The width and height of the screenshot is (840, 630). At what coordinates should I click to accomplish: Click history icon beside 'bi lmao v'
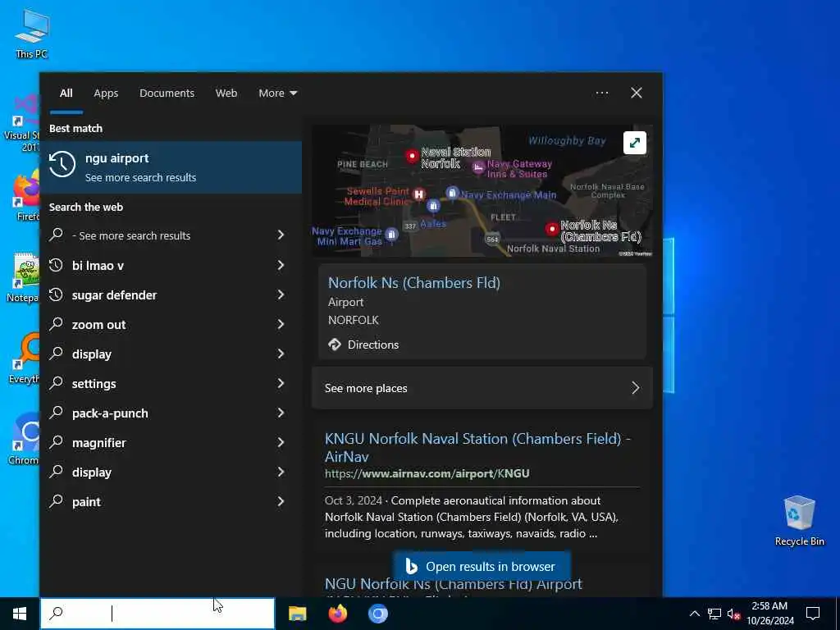coord(57,265)
